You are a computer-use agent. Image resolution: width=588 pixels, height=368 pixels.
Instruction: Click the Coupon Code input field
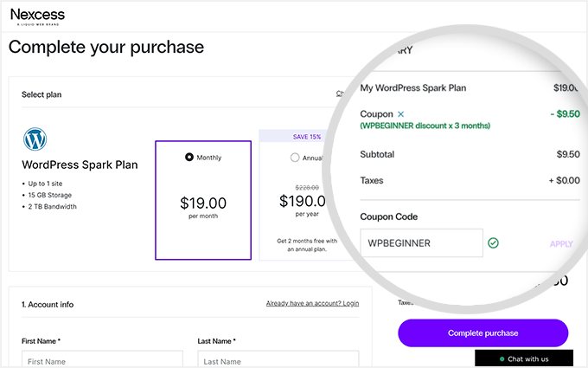pos(420,243)
